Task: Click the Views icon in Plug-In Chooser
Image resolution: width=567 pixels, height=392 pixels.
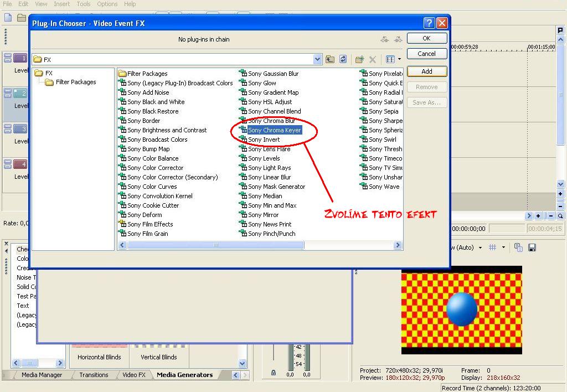Action: pos(390,59)
